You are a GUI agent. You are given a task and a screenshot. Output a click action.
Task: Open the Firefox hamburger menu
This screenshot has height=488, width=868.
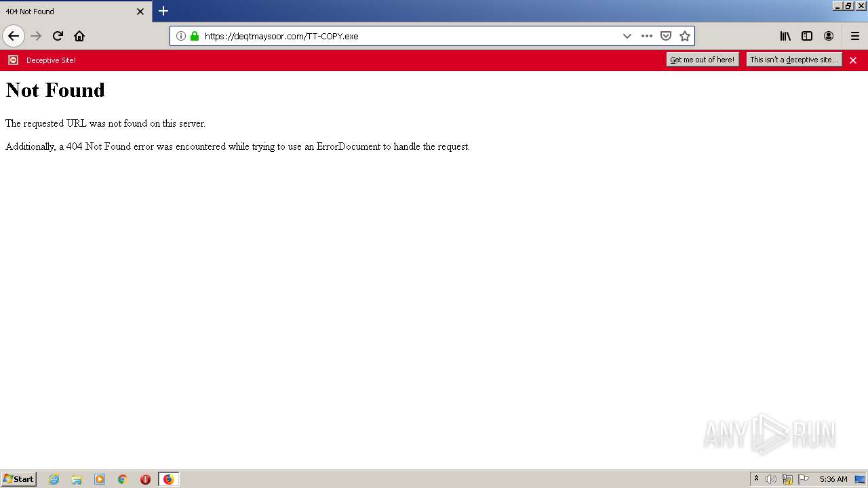[x=855, y=36]
